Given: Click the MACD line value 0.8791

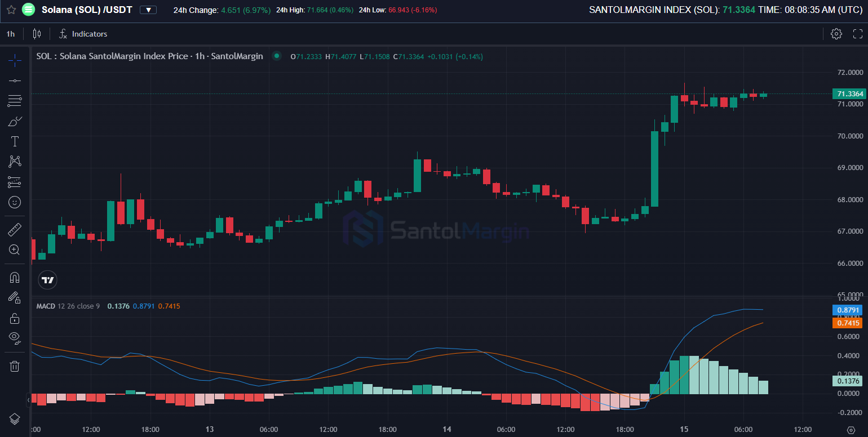Looking at the screenshot, I should 144,306.
